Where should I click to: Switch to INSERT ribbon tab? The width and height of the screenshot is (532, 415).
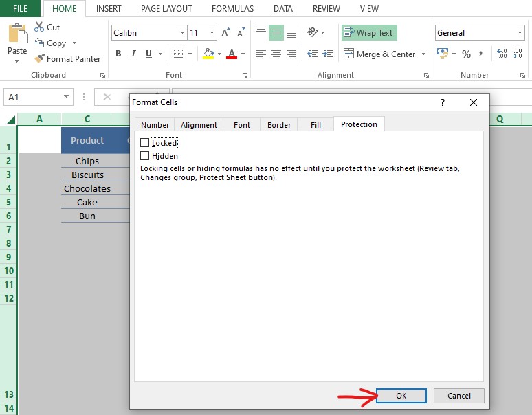[x=109, y=8]
